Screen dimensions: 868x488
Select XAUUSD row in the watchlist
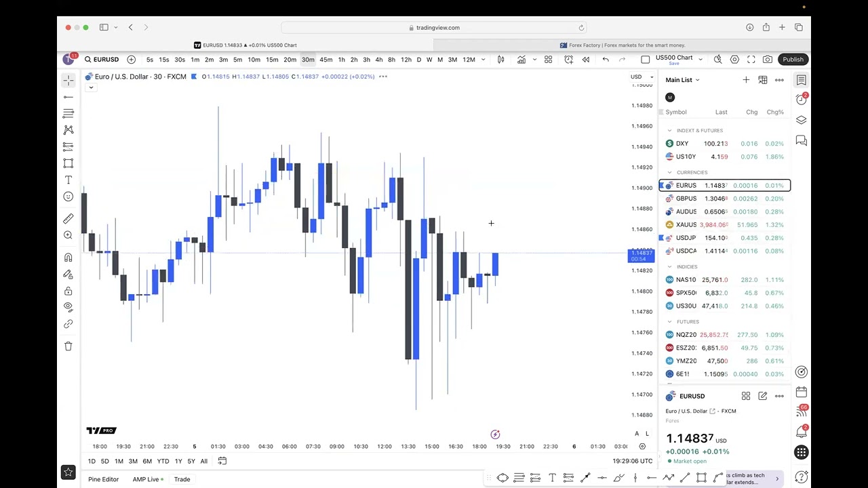725,225
